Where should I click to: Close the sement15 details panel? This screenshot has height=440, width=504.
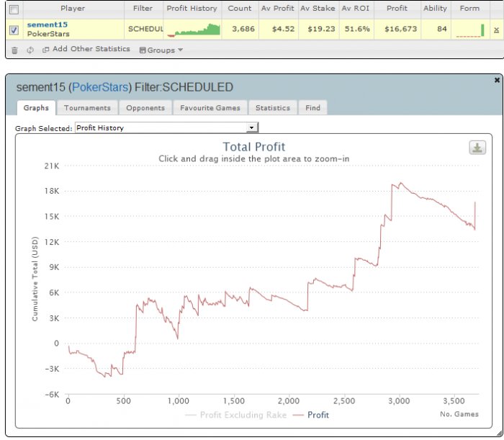(497, 80)
